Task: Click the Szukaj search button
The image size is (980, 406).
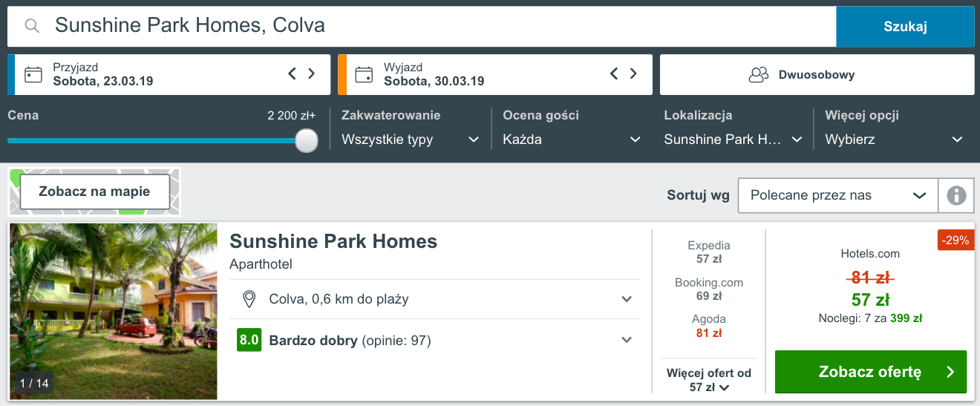Action: (905, 27)
